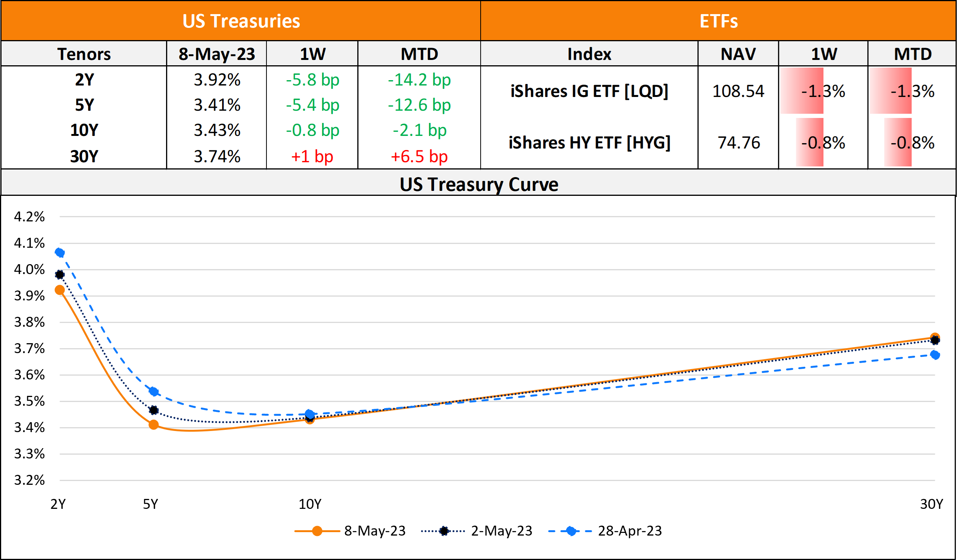Click the US Treasury Curve chart title
Image resolution: width=957 pixels, height=560 pixels.
(x=479, y=184)
